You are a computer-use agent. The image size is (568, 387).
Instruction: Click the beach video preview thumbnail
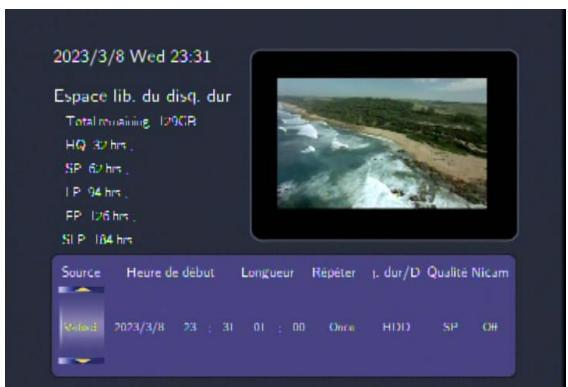382,143
